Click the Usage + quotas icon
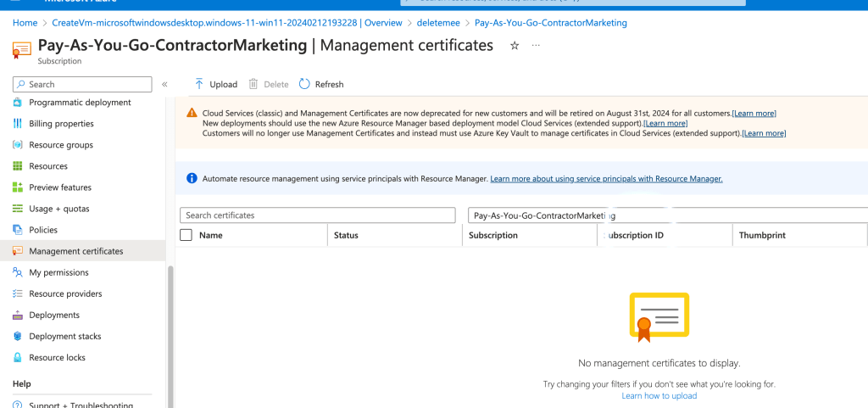This screenshot has width=868, height=408. coord(18,209)
